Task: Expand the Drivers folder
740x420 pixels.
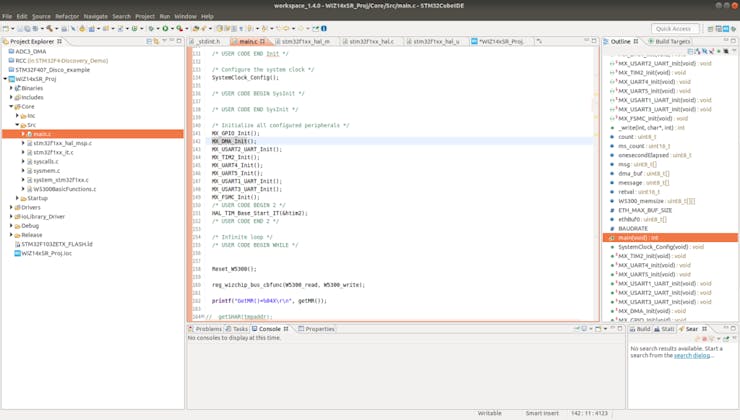Action: [x=11, y=207]
